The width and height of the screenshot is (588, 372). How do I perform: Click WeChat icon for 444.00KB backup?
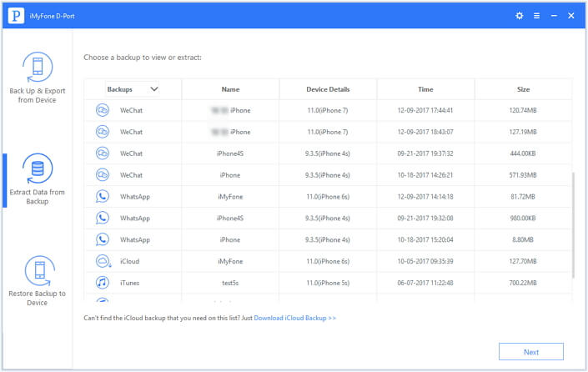coord(103,153)
